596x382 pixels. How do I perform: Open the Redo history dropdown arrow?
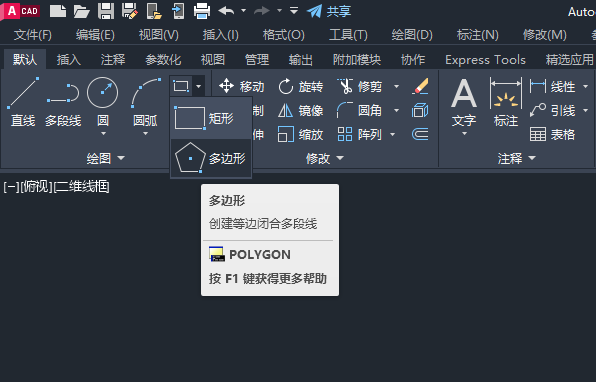[x=279, y=11]
